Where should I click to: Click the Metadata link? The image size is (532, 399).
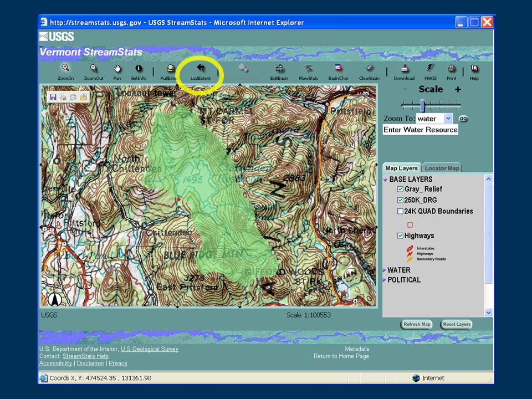point(357,349)
